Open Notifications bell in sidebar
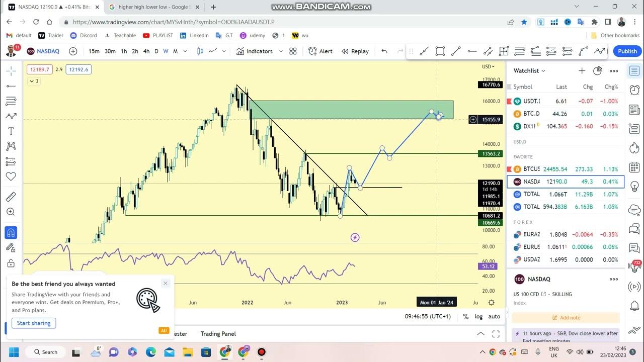 click(634, 306)
